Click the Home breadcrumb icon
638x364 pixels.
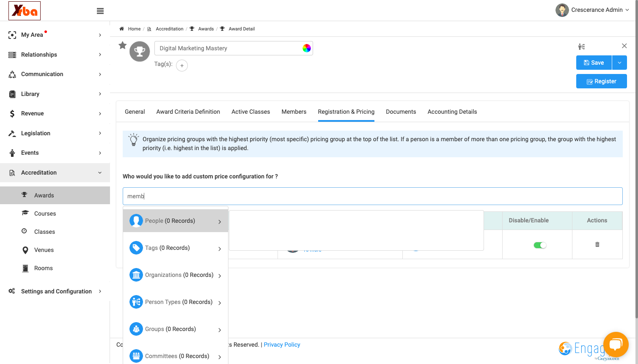[122, 29]
